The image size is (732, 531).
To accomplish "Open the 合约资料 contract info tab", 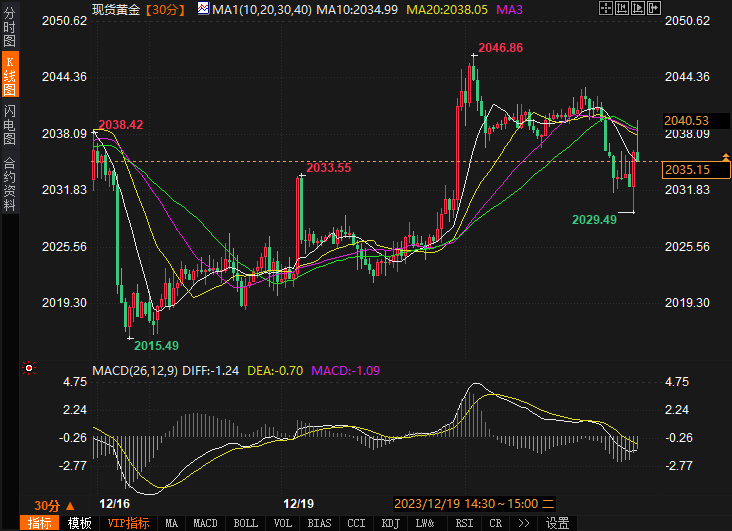I will (x=10, y=183).
